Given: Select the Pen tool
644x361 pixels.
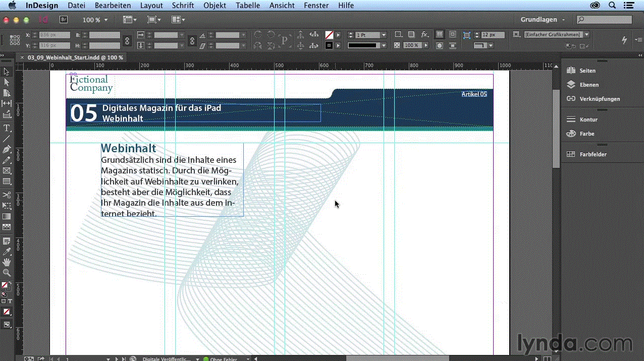Looking at the screenshot, I should 7,149.
